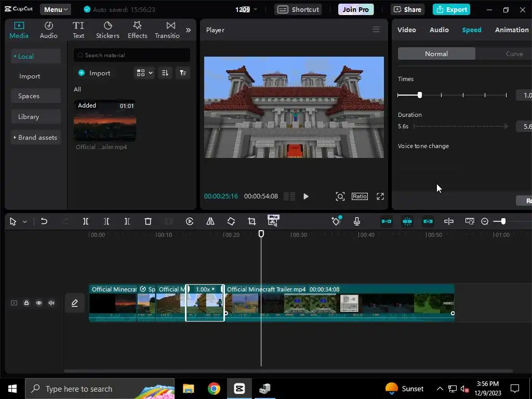The height and width of the screenshot is (399, 532).
Task: Click the Join Pro button
Action: tap(355, 9)
